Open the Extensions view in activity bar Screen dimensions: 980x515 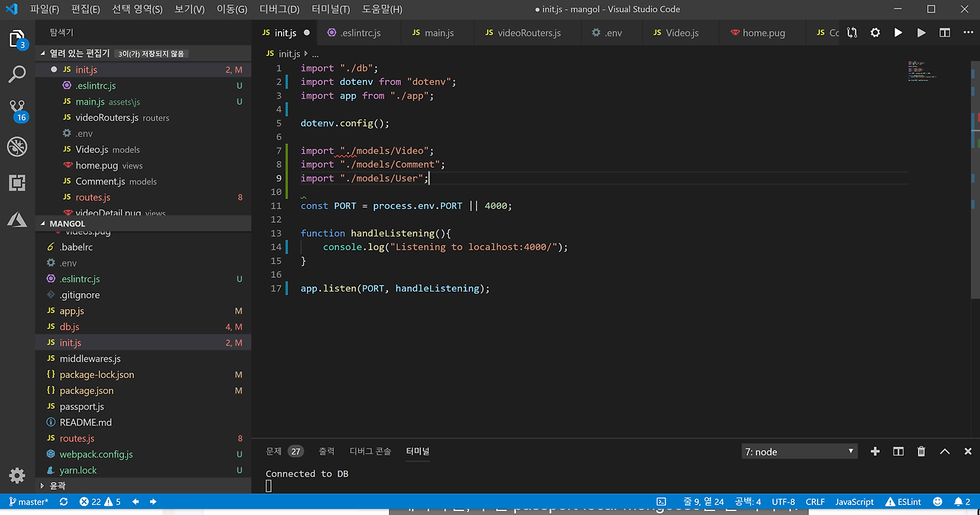point(17,183)
